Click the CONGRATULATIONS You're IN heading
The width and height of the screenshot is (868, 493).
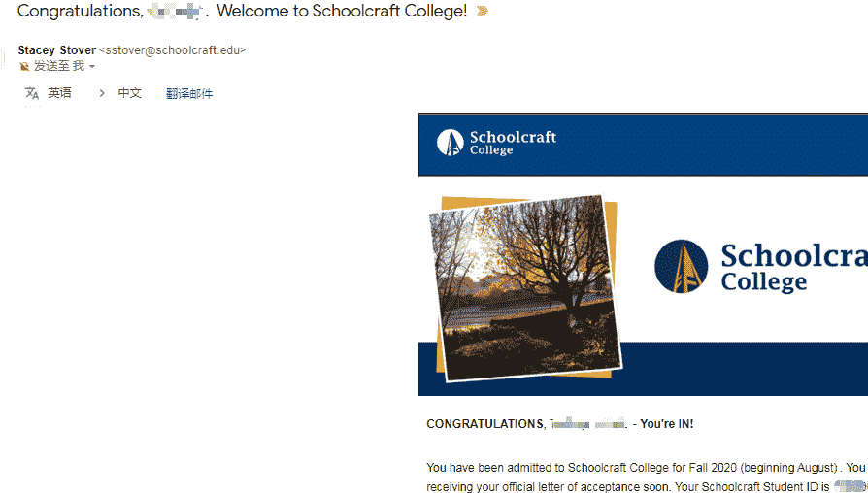[559, 424]
